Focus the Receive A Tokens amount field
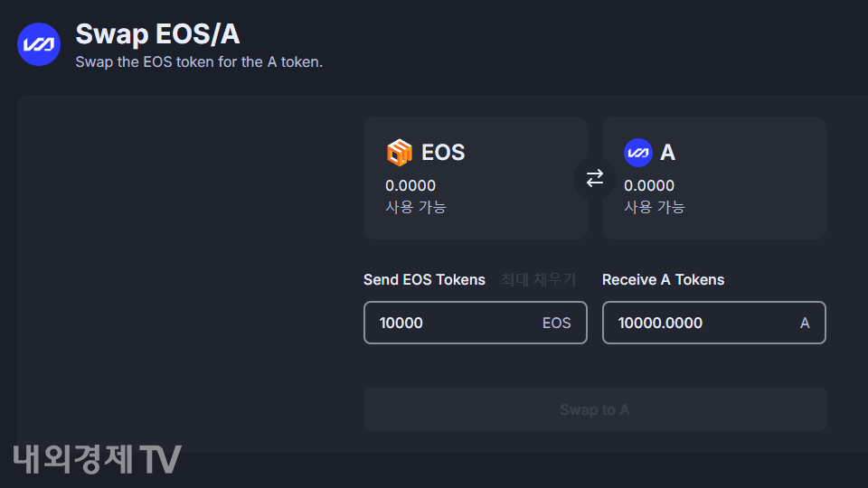 696,323
